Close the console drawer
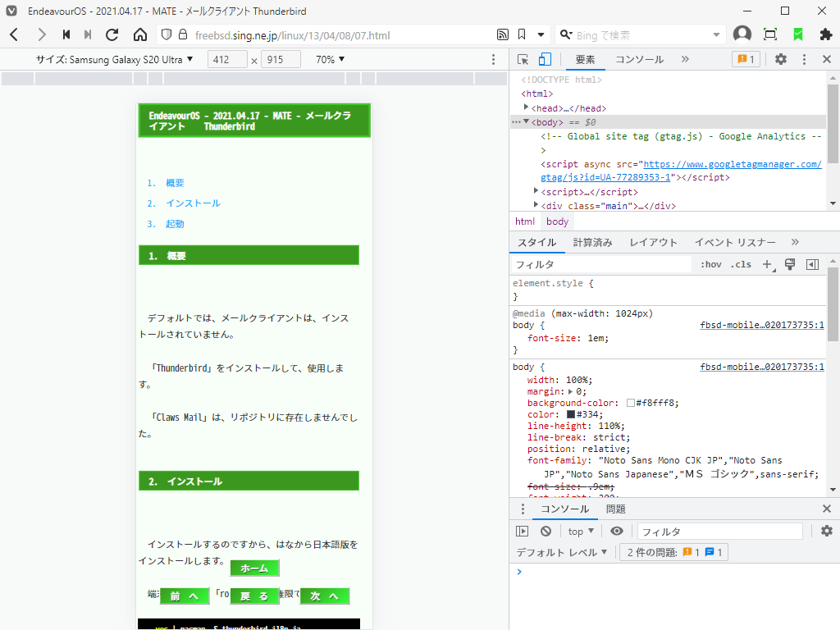 tap(827, 509)
